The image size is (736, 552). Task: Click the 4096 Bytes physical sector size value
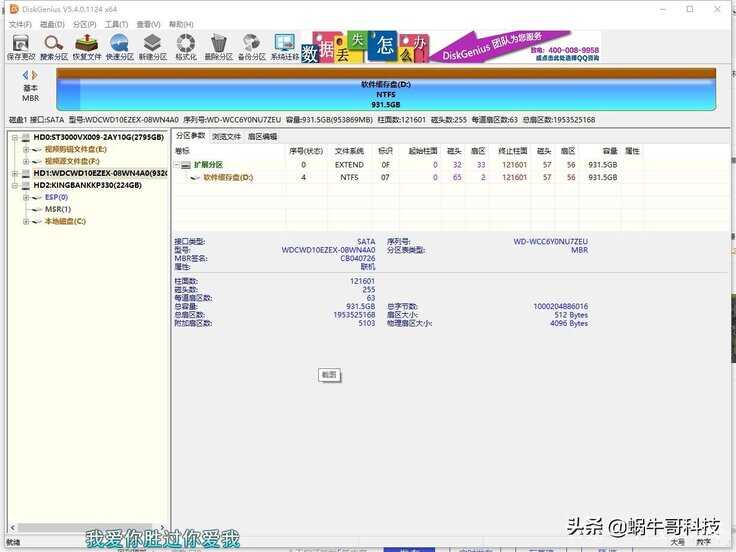tap(569, 323)
